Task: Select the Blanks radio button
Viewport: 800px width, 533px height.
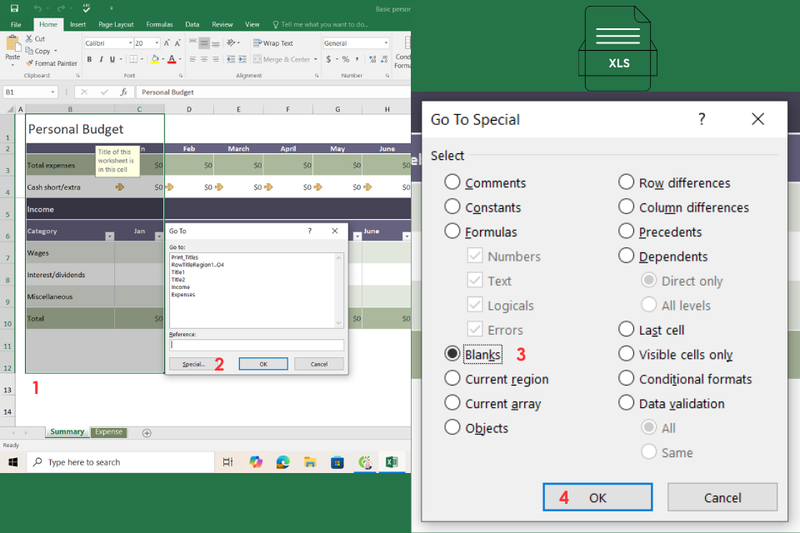Action: (x=452, y=353)
